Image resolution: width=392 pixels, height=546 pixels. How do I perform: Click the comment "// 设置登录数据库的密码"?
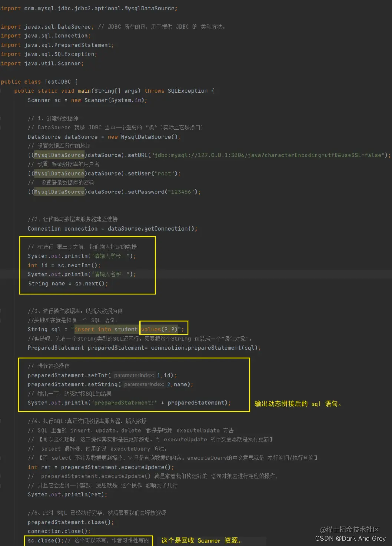point(61,183)
